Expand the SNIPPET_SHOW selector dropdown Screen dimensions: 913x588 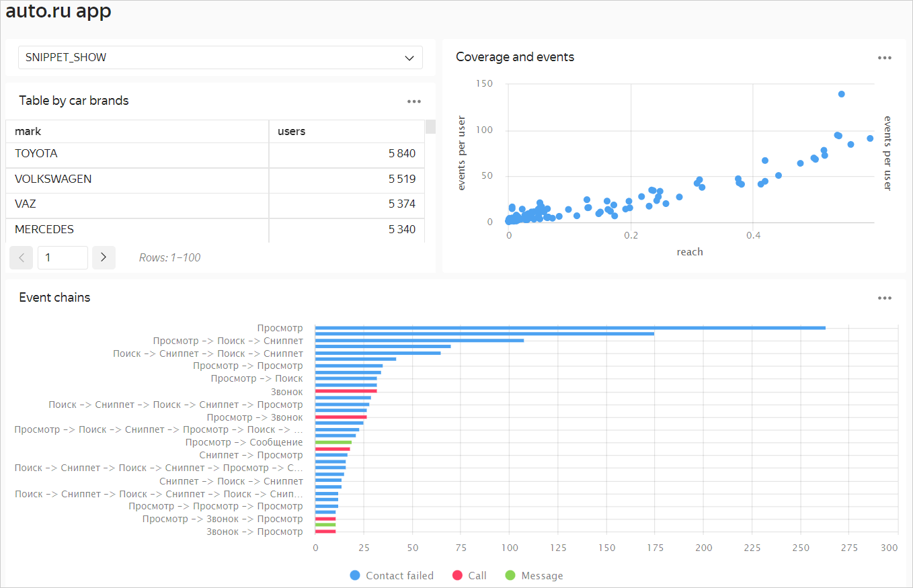pos(220,58)
